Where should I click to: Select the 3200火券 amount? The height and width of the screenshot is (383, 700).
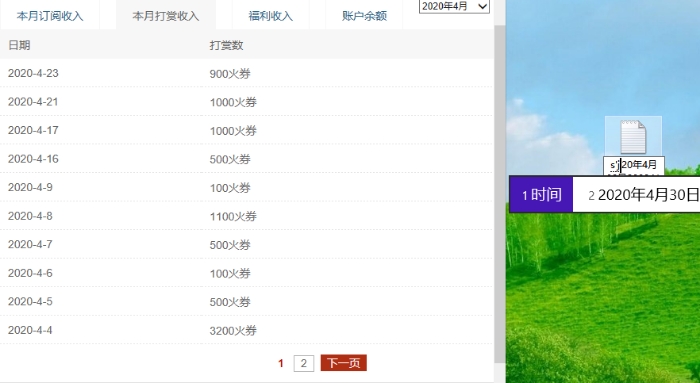click(x=233, y=331)
